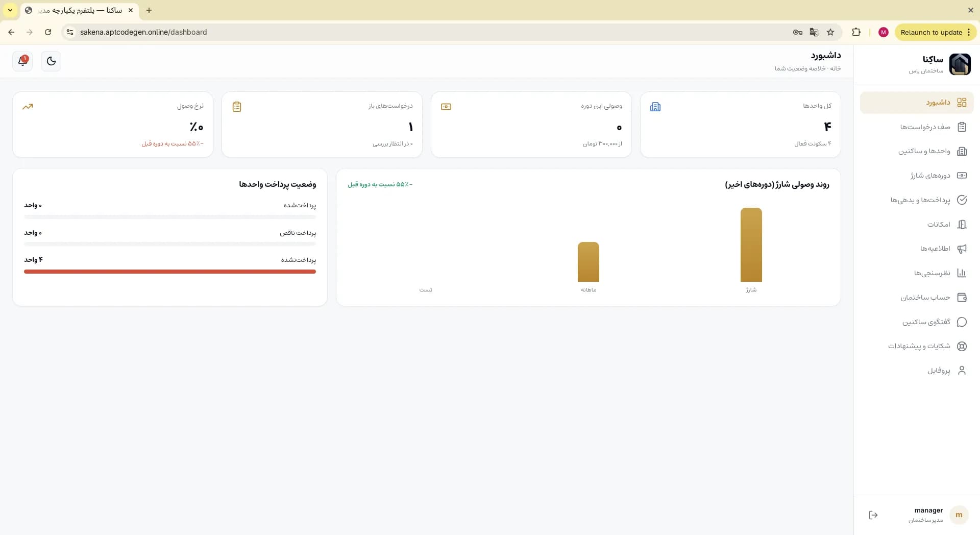Open the browser extensions puzzle icon
The image size is (980, 535).
coord(856,32)
